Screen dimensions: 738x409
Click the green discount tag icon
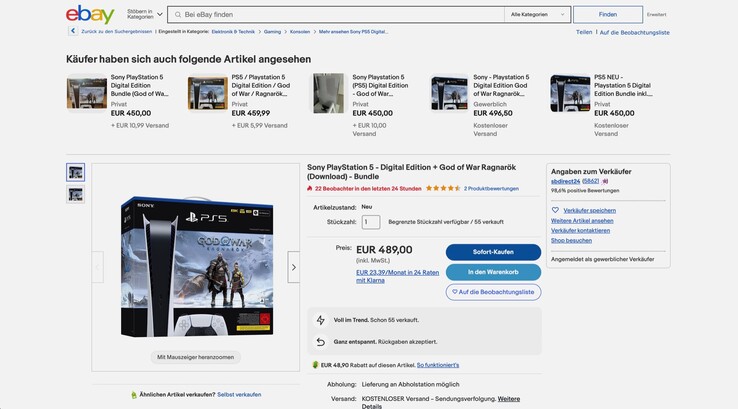point(315,365)
